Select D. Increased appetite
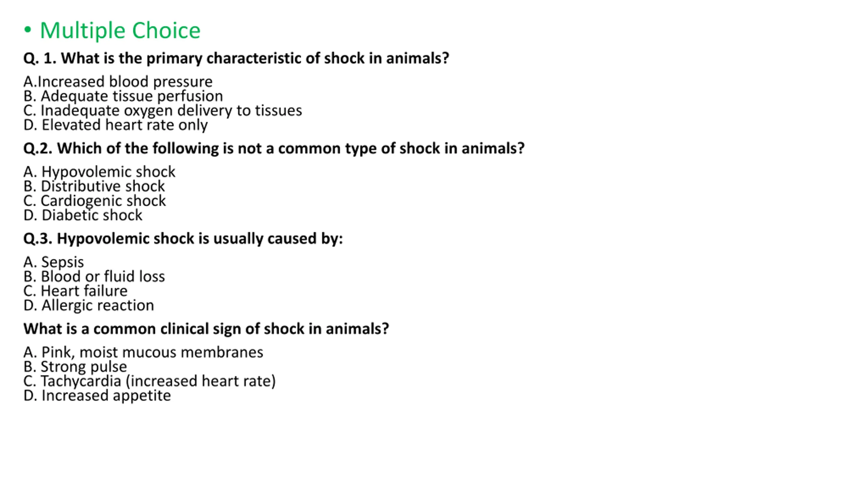868x488 pixels. 97,396
